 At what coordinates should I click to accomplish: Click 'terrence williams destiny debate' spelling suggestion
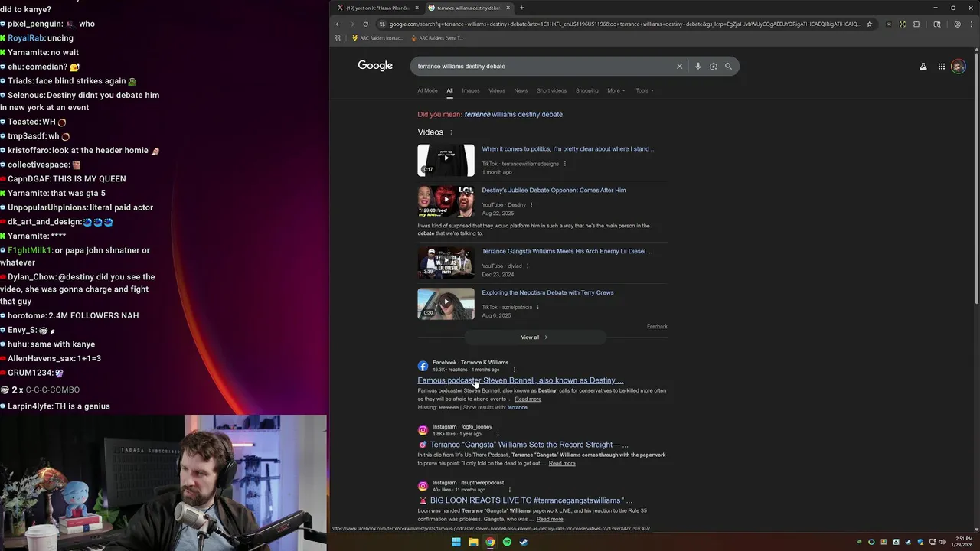513,114
